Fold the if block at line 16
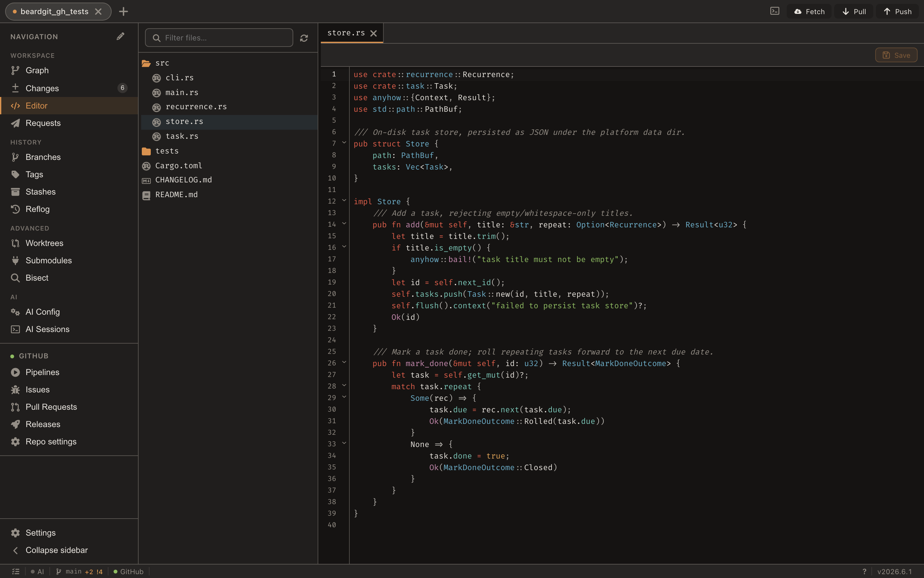 click(x=344, y=247)
